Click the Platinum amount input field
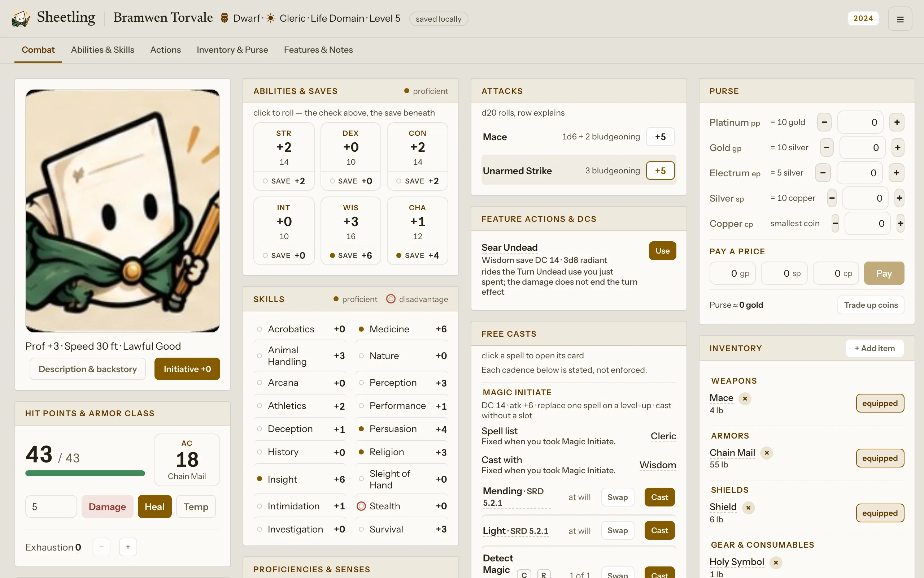This screenshot has width=924, height=578. [860, 122]
